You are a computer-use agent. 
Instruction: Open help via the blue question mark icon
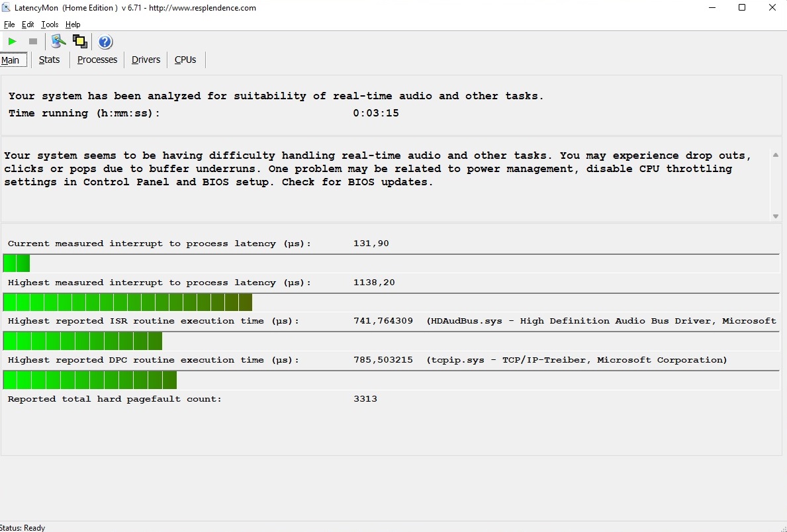click(x=105, y=42)
